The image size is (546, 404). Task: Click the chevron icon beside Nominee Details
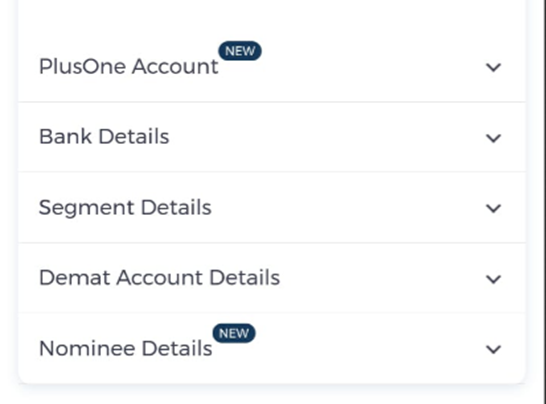point(493,349)
